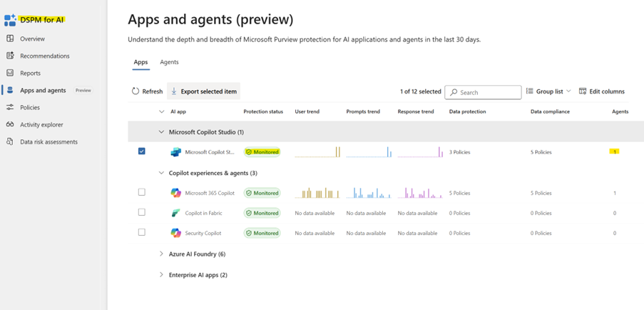Click 'Security Copilot' app name

coord(203,233)
